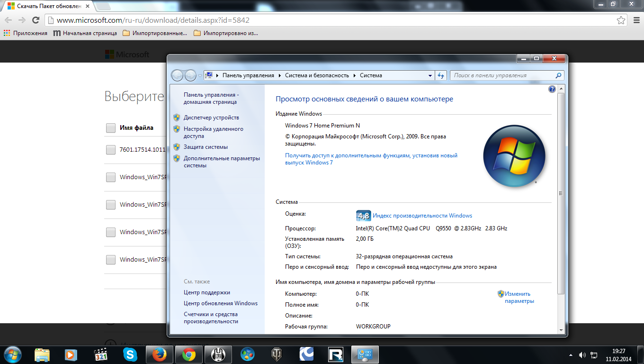The height and width of the screenshot is (364, 644).
Task: Launch Windows Media Player from the taskbar
Action: pos(71,355)
